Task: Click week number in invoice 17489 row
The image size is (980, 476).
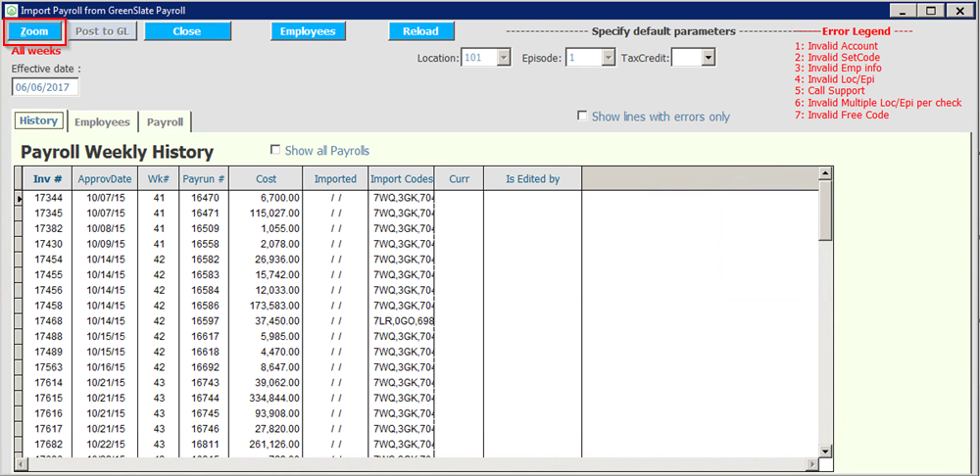Action: click(x=159, y=352)
